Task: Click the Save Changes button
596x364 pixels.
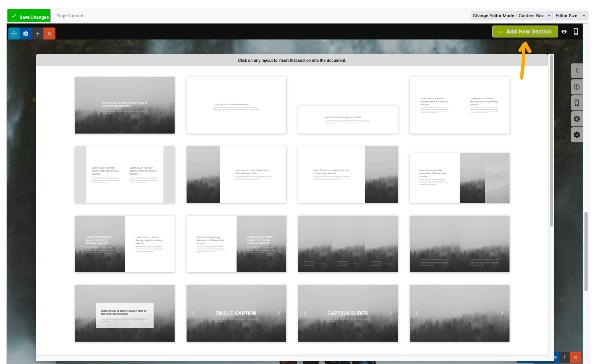Action: (x=29, y=16)
